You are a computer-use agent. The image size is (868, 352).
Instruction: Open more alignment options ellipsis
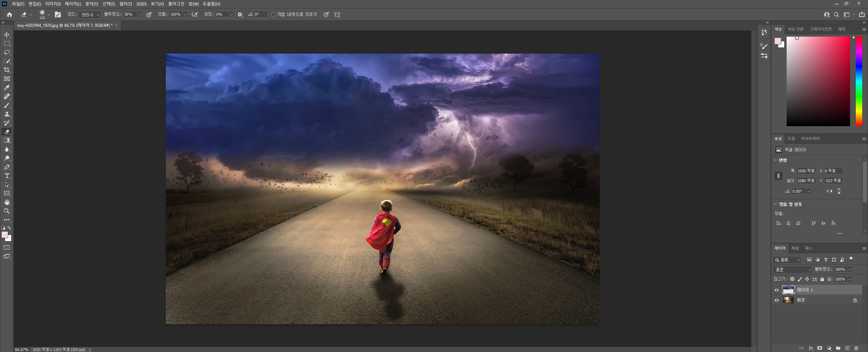pyautogui.click(x=840, y=233)
